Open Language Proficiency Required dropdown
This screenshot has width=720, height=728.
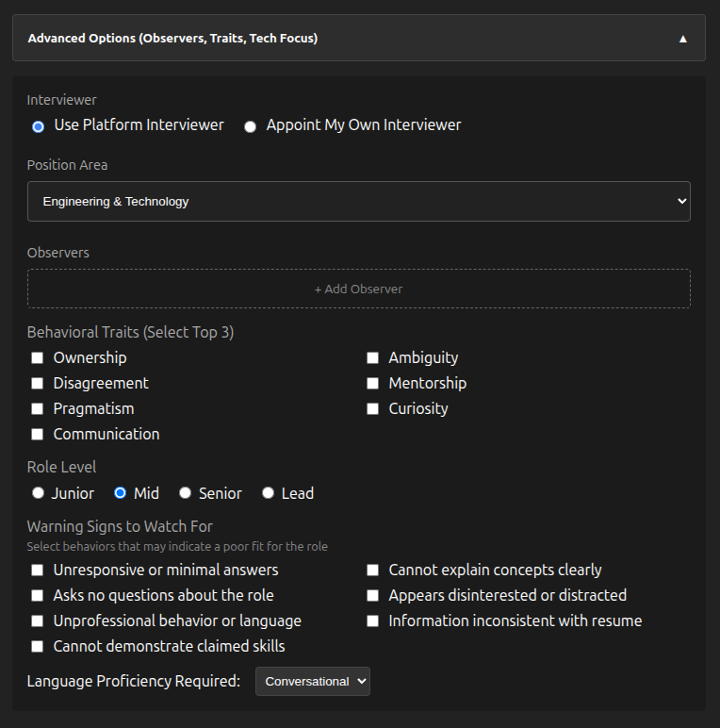pyautogui.click(x=313, y=681)
